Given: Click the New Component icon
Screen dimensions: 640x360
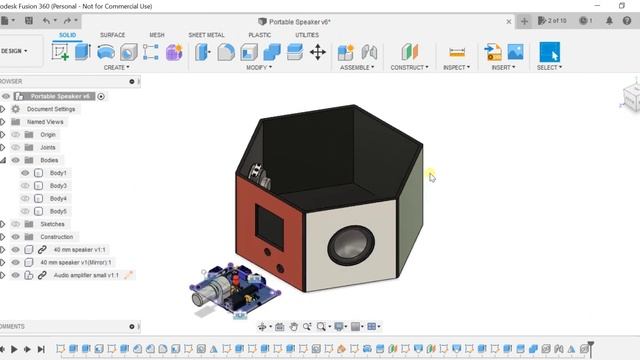Looking at the screenshot, I should (x=346, y=52).
